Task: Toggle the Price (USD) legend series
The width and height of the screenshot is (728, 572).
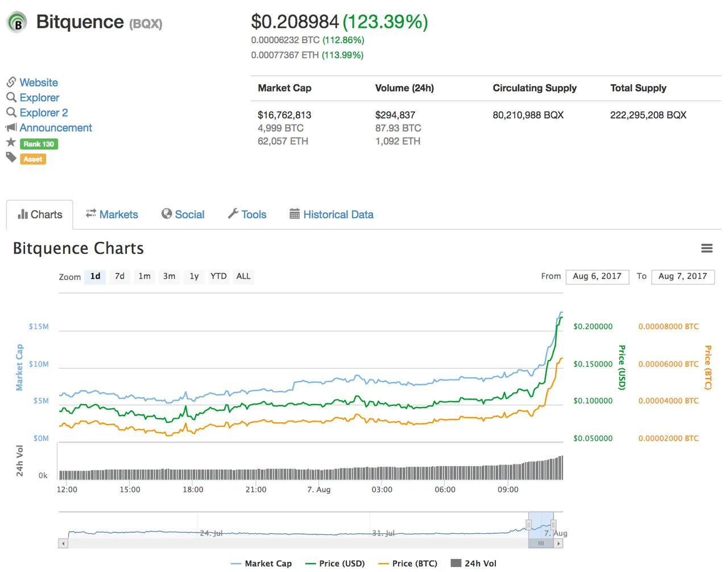Action: coord(335,563)
